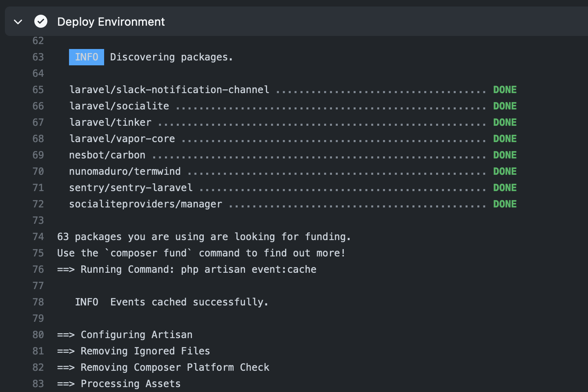Image resolution: width=588 pixels, height=392 pixels.
Task: Select line number 72 in log
Action: click(38, 204)
